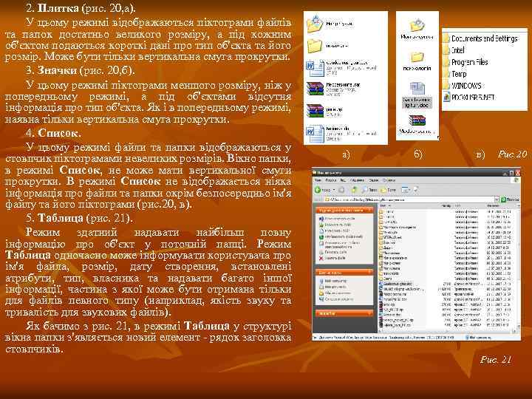Click My Computer zone in Explorer status bar
This screenshot has width=532, height=399.
479,338
